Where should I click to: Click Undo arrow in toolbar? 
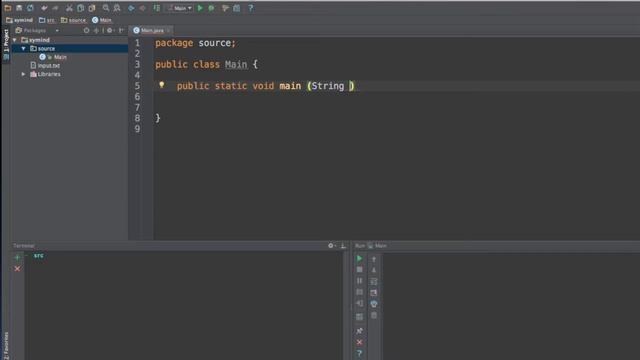(44, 8)
